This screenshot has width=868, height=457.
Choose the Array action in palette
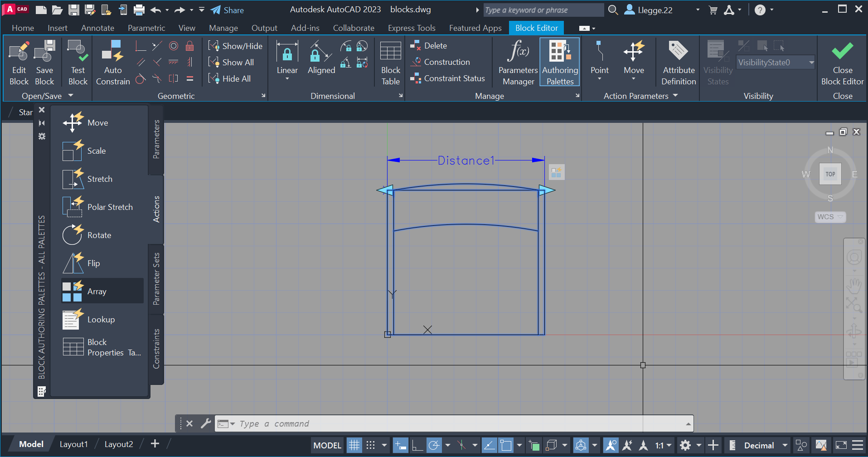103,291
